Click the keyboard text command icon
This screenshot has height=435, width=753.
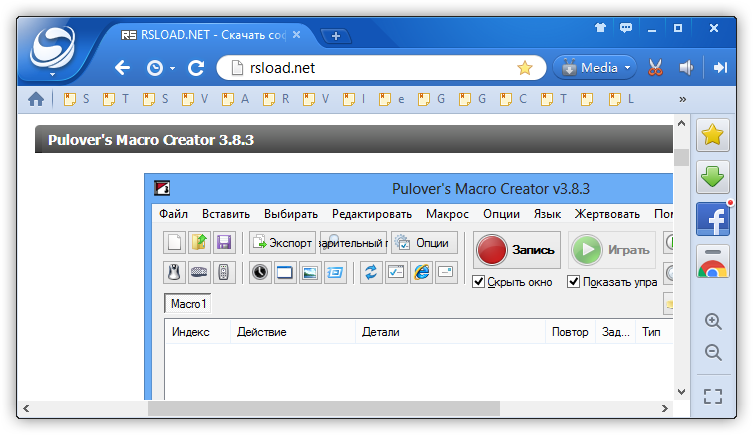click(x=199, y=272)
